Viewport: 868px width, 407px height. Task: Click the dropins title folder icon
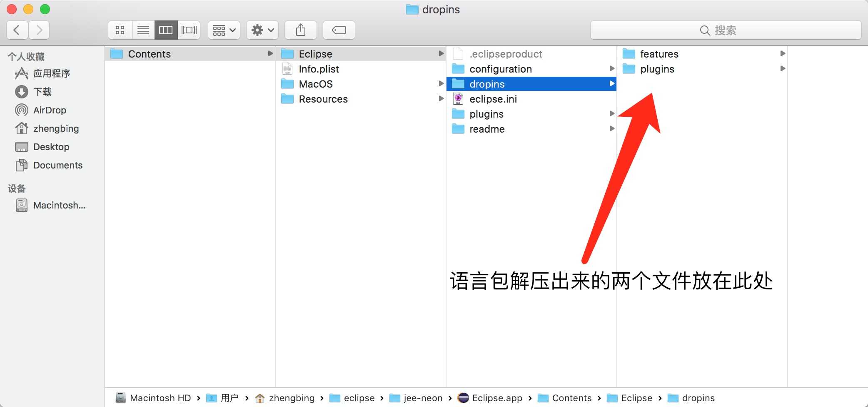point(412,10)
